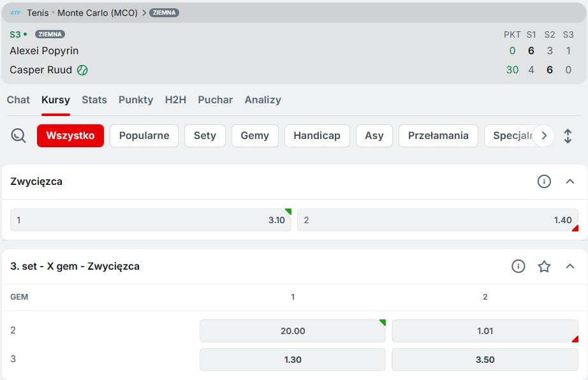Select gem 2 odds 20.00
The width and height of the screenshot is (588, 380).
[x=293, y=331]
